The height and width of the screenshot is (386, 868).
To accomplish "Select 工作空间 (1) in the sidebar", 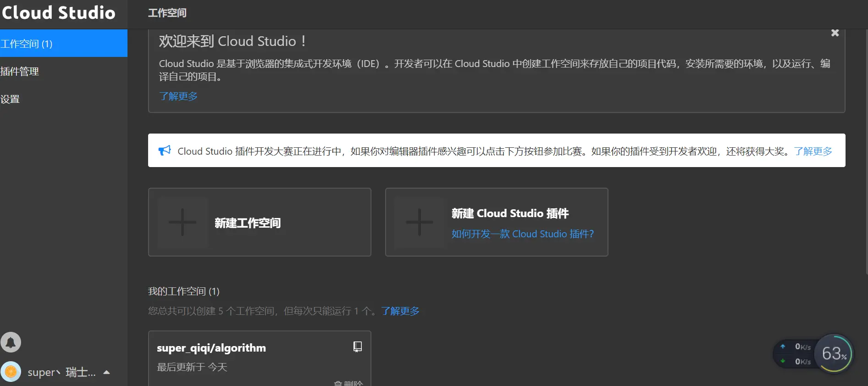I will [x=64, y=44].
